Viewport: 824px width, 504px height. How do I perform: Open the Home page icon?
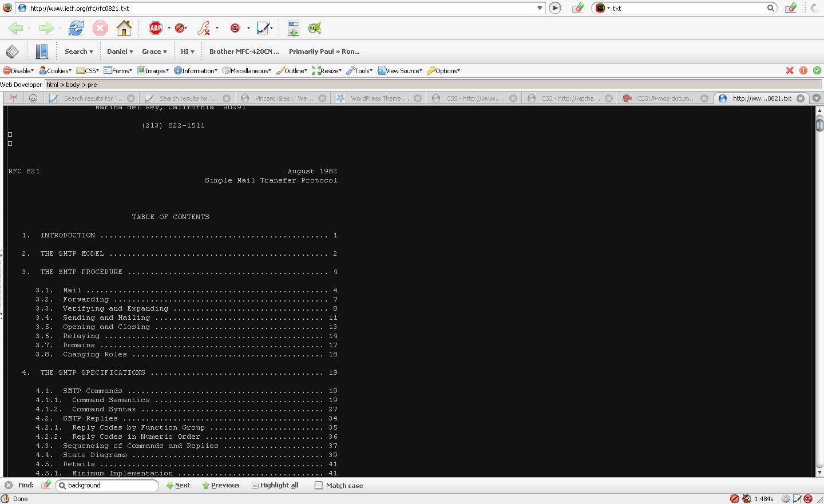tap(124, 28)
